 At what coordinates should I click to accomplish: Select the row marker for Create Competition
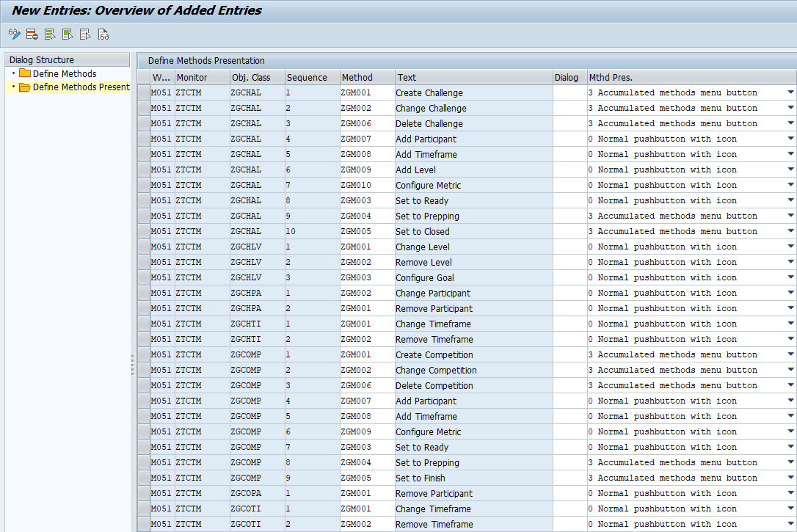[143, 355]
